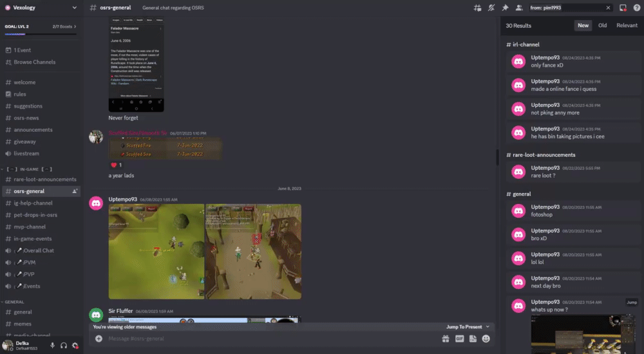Open the Threads icon in the header
The image size is (644, 354).
477,8
